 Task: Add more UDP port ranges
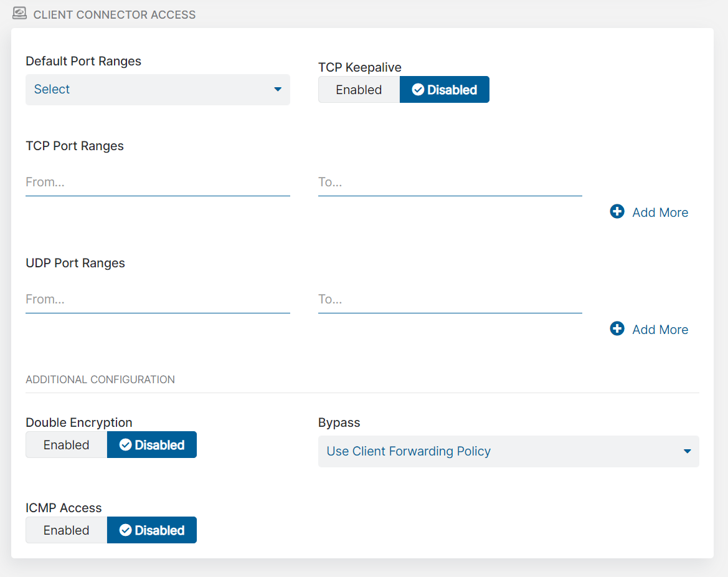point(659,330)
